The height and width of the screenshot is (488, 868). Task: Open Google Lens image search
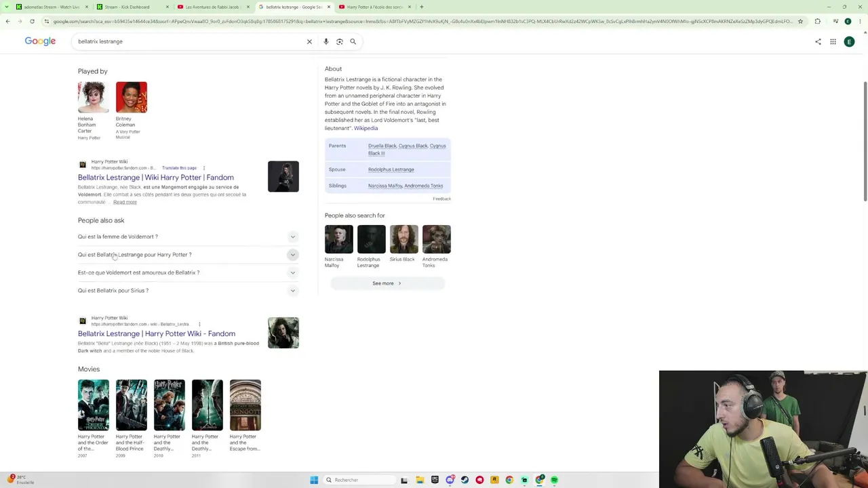340,41
